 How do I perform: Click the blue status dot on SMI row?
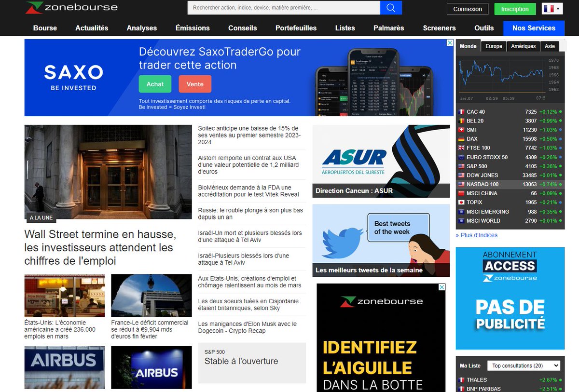click(560, 130)
